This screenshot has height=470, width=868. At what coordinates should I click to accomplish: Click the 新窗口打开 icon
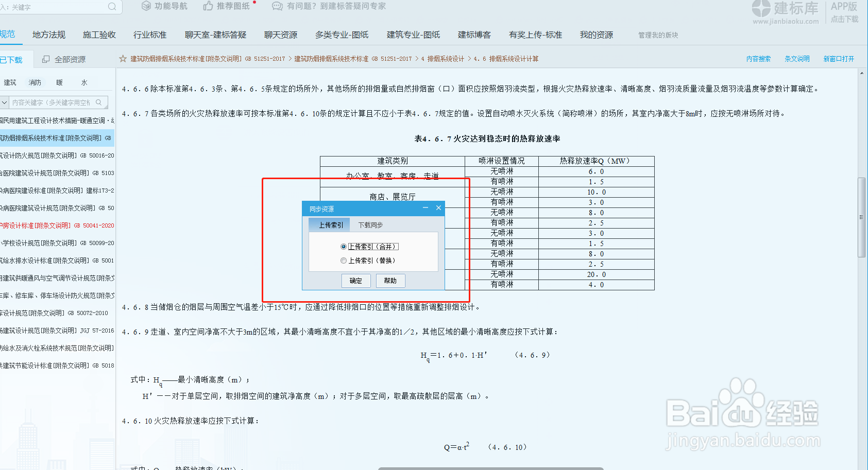839,59
